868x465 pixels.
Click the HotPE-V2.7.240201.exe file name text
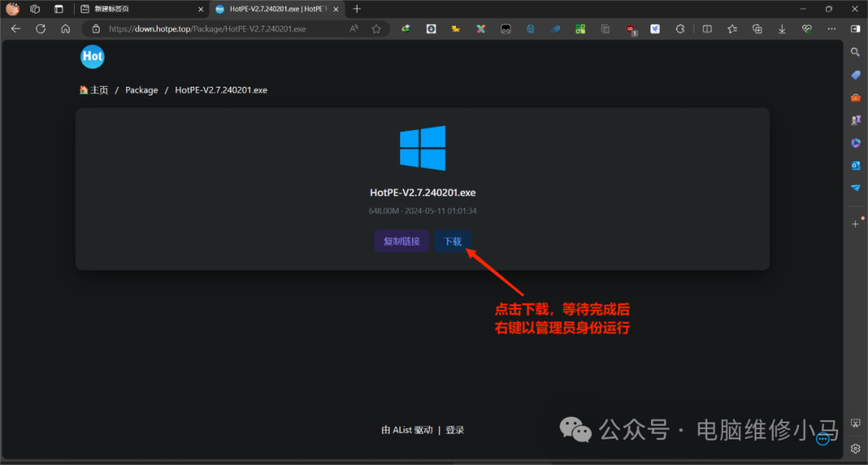click(423, 193)
